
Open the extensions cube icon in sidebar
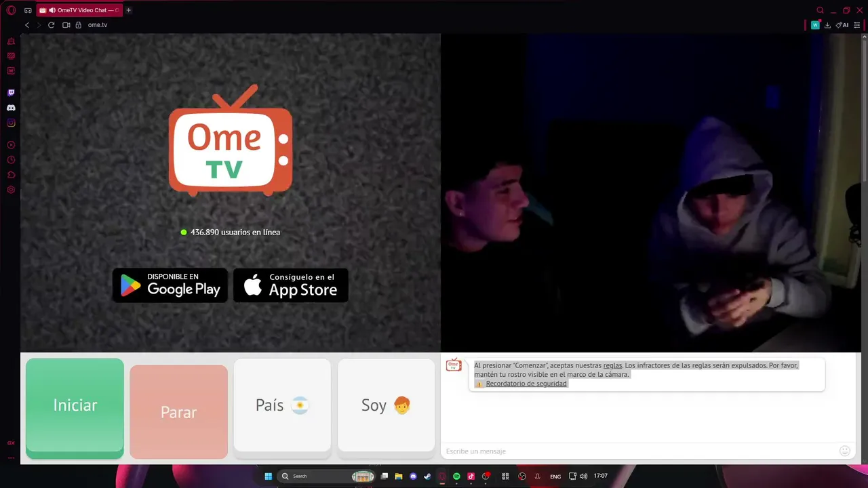11,175
